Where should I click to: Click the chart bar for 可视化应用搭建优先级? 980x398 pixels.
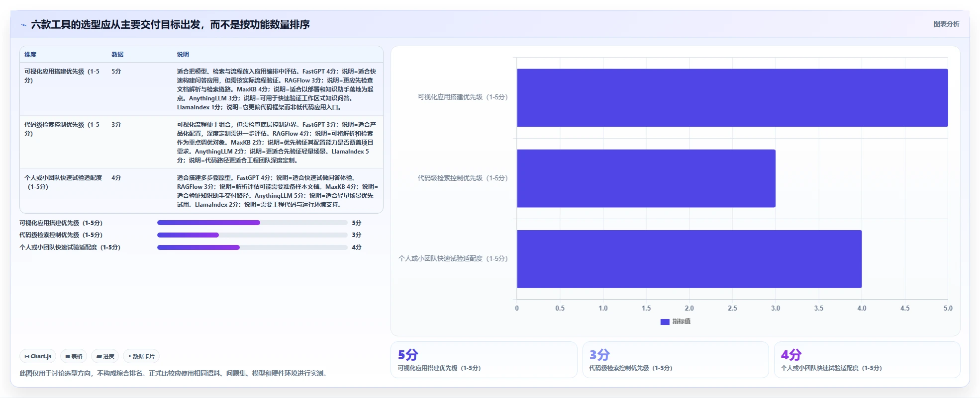732,98
